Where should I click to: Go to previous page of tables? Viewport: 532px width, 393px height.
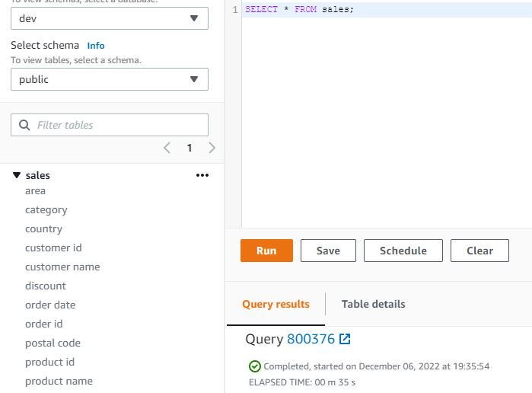pos(167,148)
